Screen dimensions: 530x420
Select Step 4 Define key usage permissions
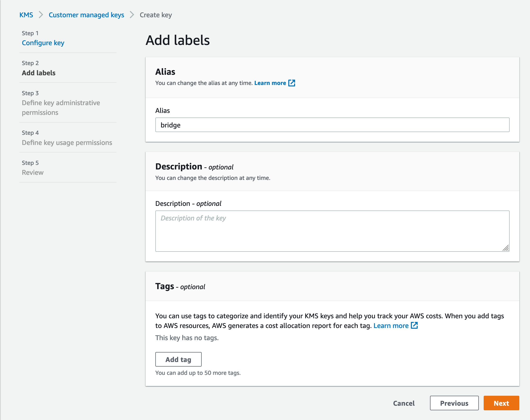pyautogui.click(x=67, y=143)
